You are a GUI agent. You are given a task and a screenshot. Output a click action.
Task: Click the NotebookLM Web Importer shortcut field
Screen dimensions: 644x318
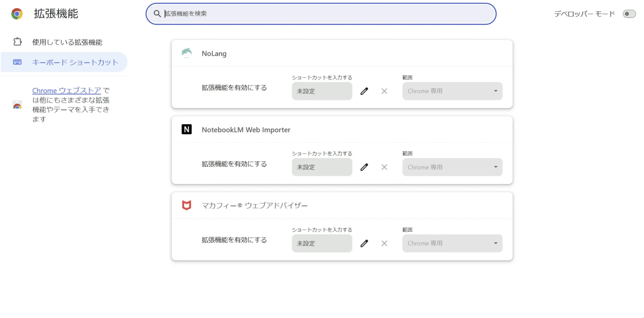pyautogui.click(x=322, y=167)
